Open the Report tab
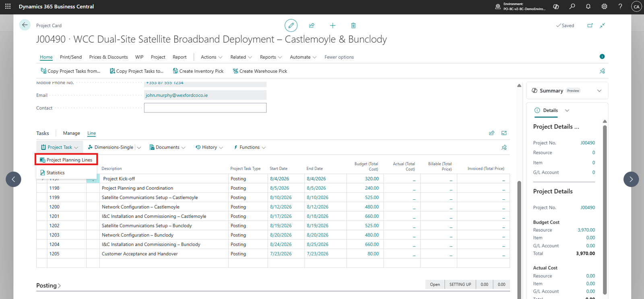 180,57
